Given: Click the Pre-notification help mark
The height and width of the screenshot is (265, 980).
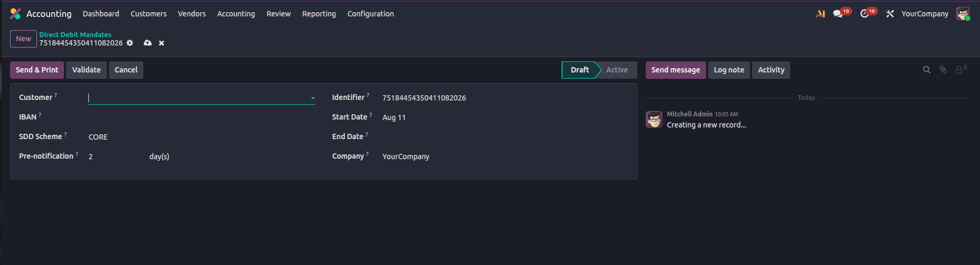Looking at the screenshot, I should point(77,154).
